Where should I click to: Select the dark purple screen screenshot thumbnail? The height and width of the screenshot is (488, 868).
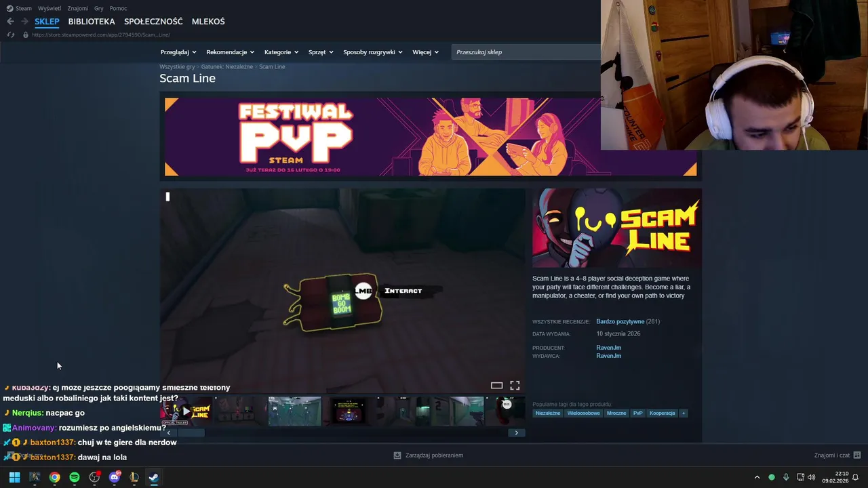pos(348,411)
